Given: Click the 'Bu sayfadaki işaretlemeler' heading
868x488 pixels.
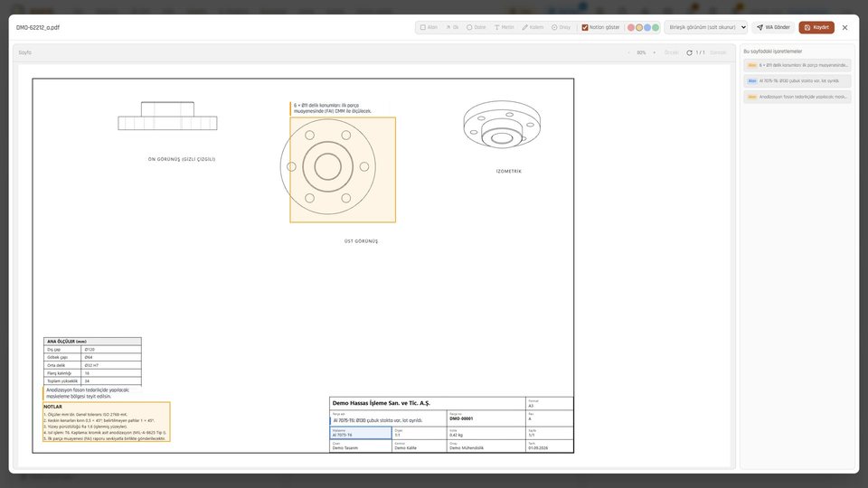Looking at the screenshot, I should [772, 52].
